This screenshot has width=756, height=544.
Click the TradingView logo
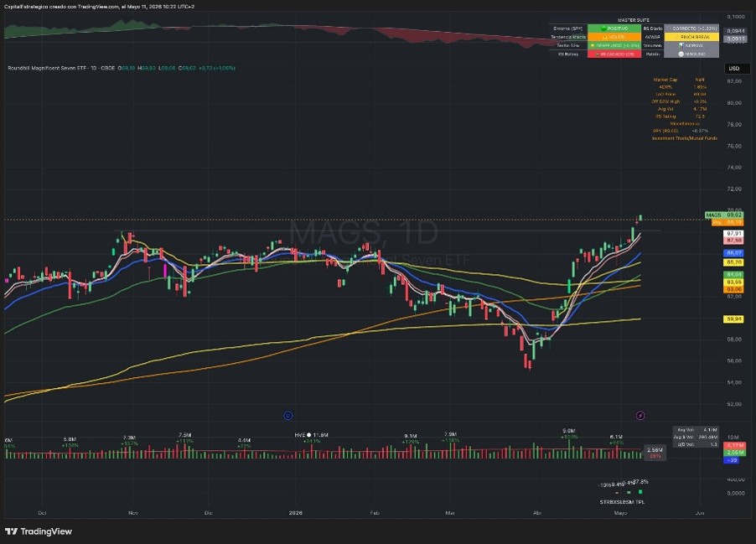(x=39, y=531)
